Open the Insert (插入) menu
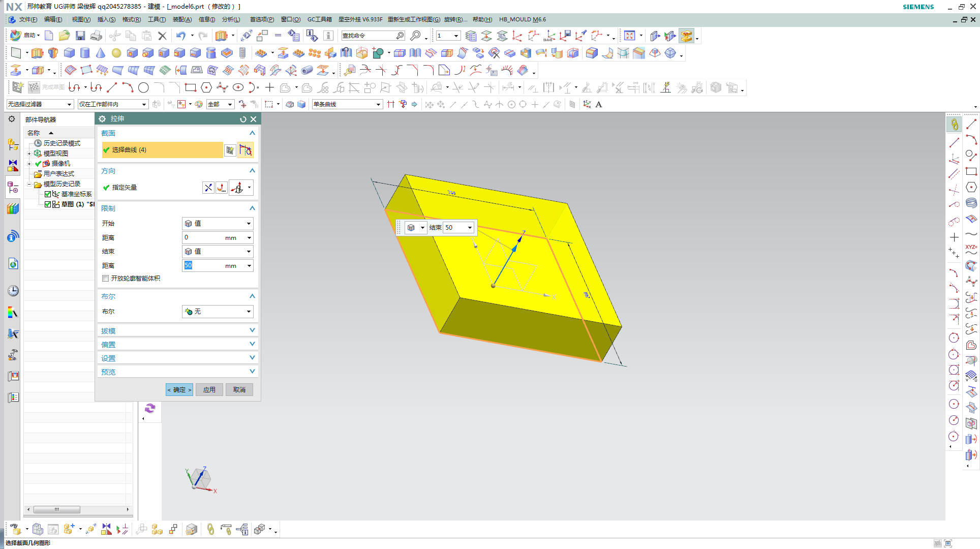980x549 pixels. point(106,19)
